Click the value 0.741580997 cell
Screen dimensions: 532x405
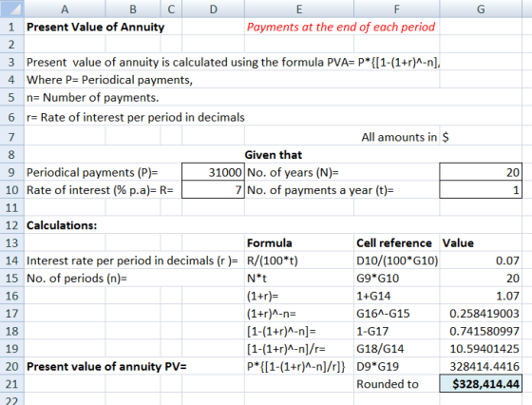tap(481, 331)
